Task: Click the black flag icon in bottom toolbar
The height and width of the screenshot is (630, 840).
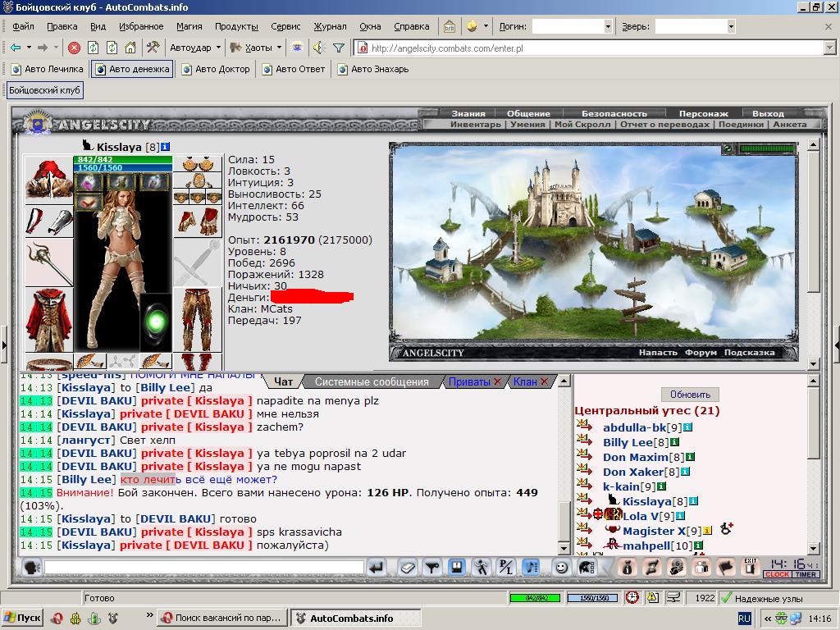Action: tap(726, 567)
